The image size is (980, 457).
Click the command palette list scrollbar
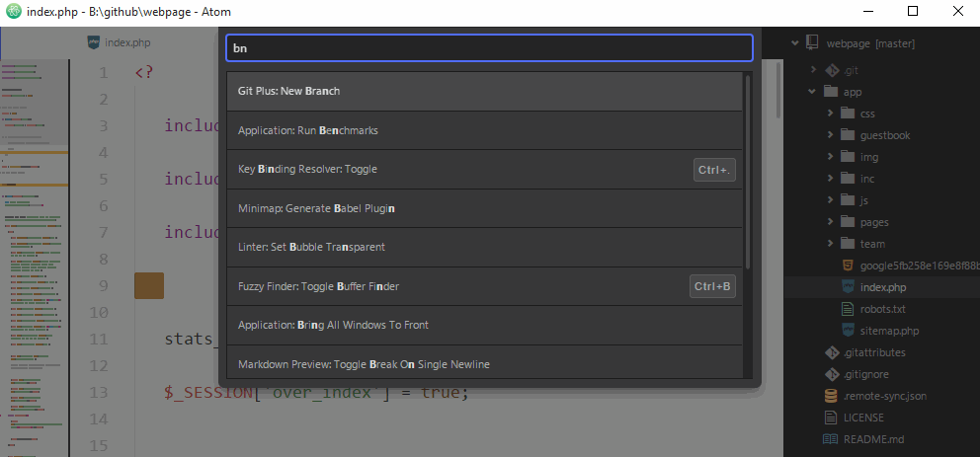coord(748,172)
